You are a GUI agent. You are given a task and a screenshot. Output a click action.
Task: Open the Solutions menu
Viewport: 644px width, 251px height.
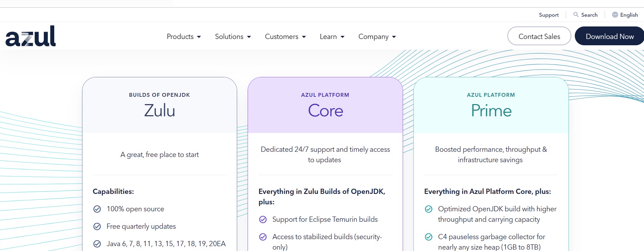pos(233,37)
